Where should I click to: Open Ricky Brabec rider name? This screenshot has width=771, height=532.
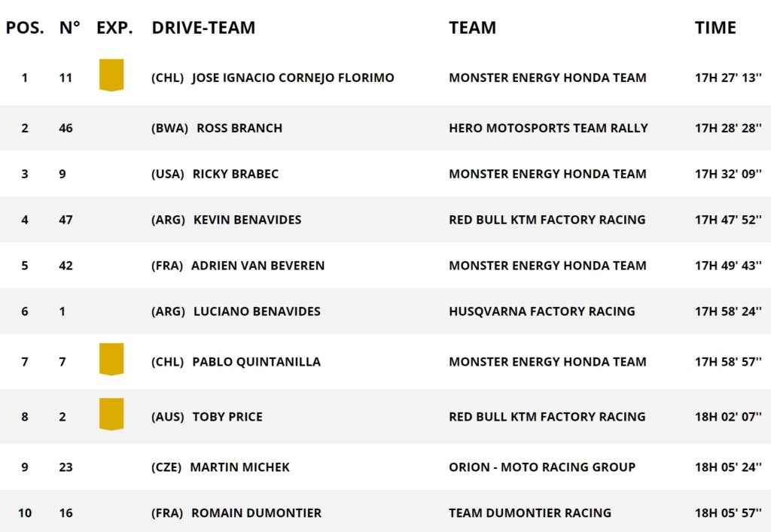(x=236, y=174)
